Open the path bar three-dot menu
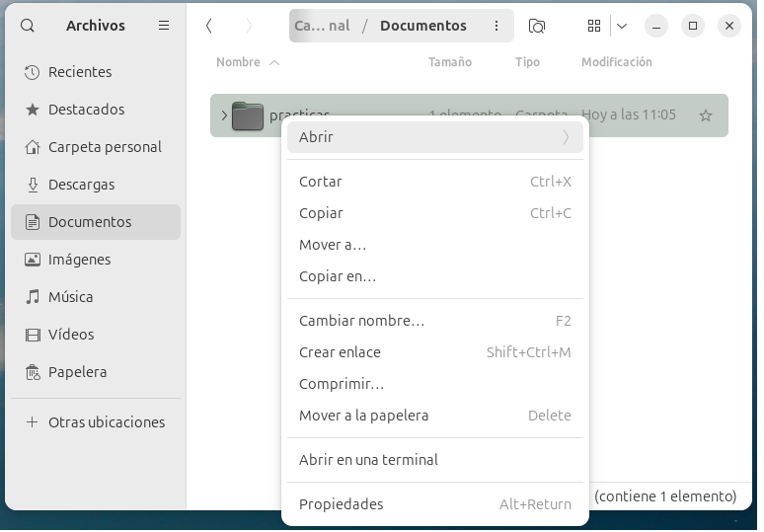The height and width of the screenshot is (532, 764). pos(496,26)
